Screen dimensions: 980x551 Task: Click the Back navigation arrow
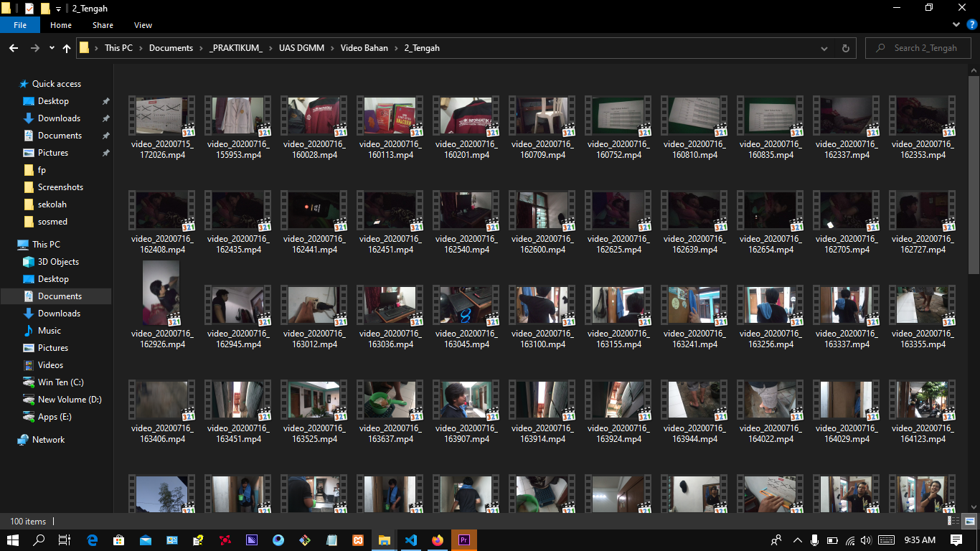coord(14,48)
